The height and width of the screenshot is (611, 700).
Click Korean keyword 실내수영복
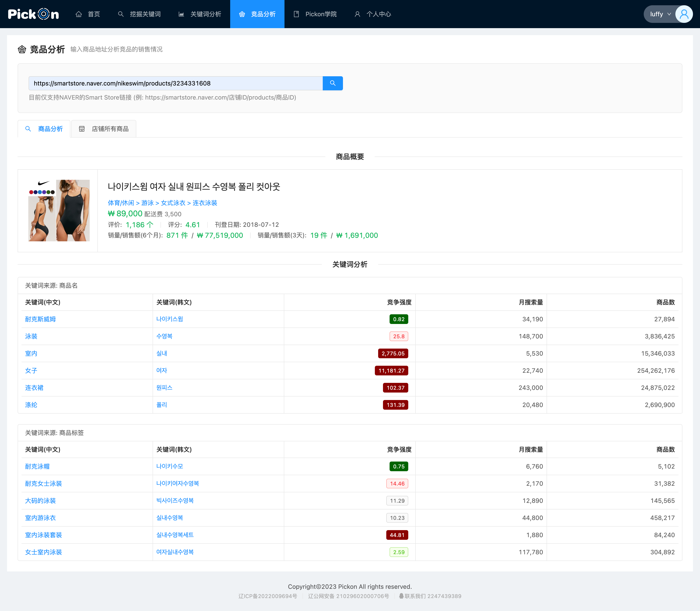tap(170, 518)
